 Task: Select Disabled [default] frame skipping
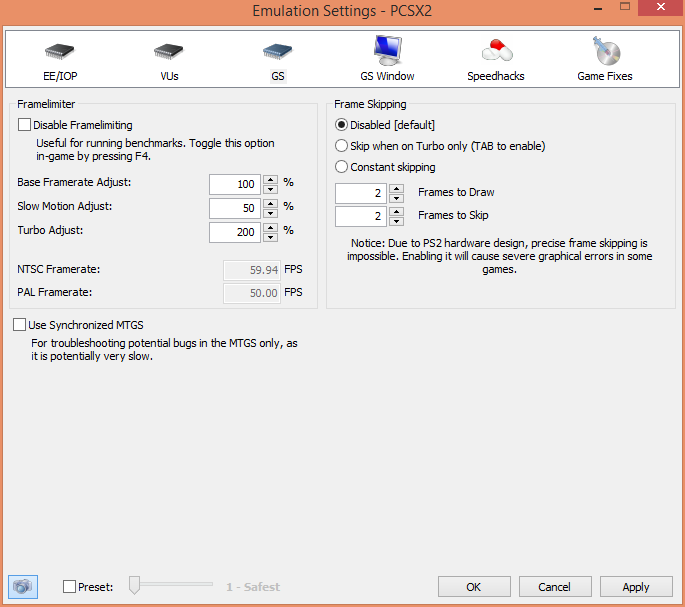pyautogui.click(x=341, y=125)
